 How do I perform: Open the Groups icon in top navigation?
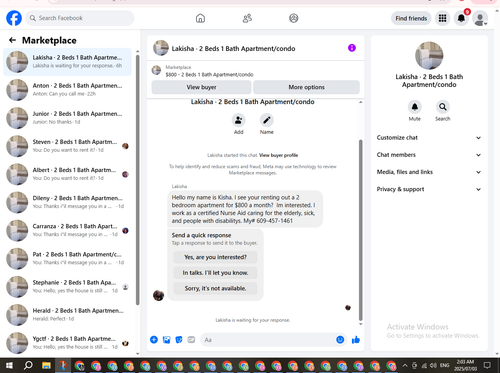tap(294, 18)
